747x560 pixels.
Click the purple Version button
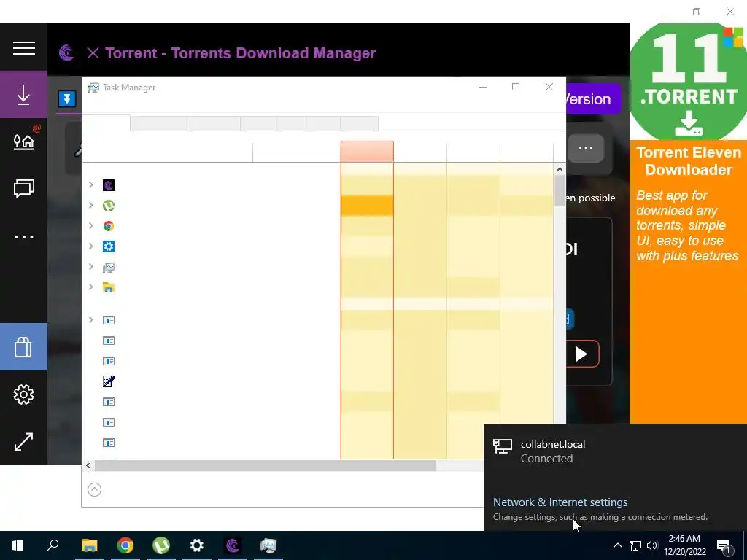(x=594, y=98)
